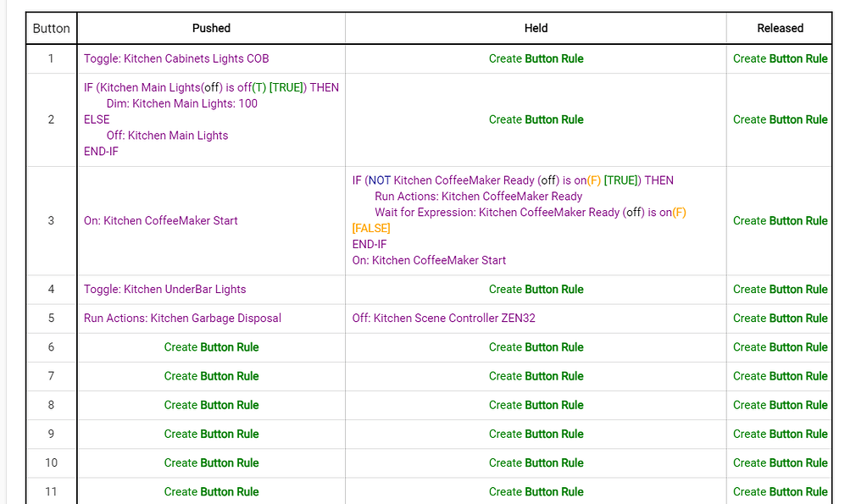
Task: Open Off: Kitchen Scene Controller ZEN32 rule
Action: [x=443, y=318]
